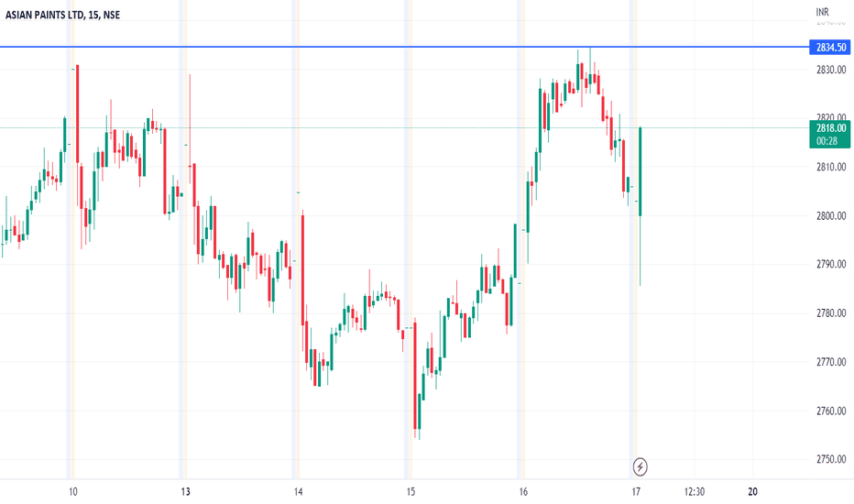Click date label 20 on time axis

[752, 491]
